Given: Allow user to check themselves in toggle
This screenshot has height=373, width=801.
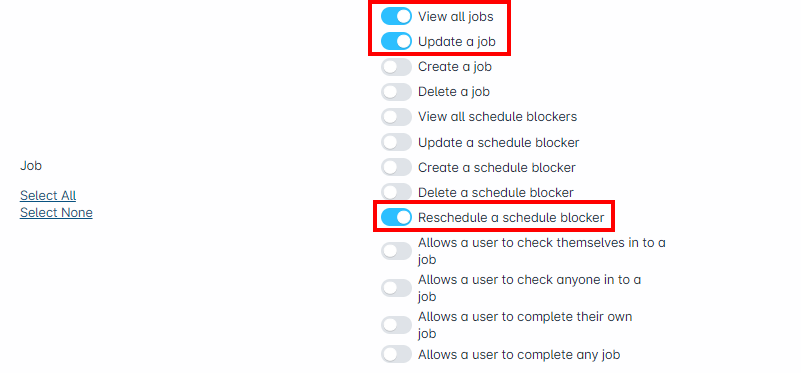Looking at the screenshot, I should pyautogui.click(x=396, y=251).
